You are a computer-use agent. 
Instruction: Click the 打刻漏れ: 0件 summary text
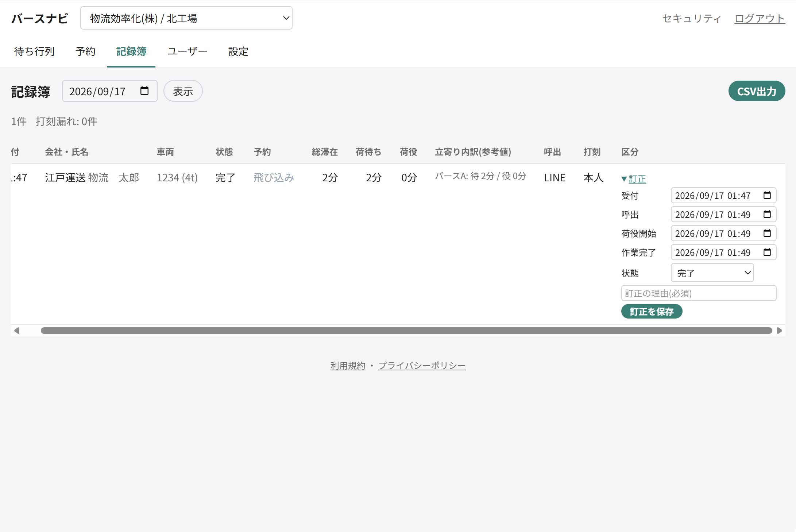[x=66, y=122]
